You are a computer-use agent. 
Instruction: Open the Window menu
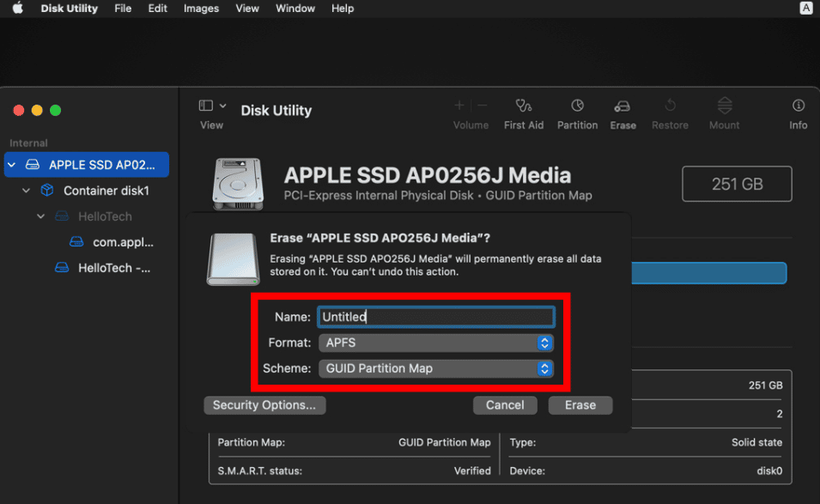pos(295,9)
